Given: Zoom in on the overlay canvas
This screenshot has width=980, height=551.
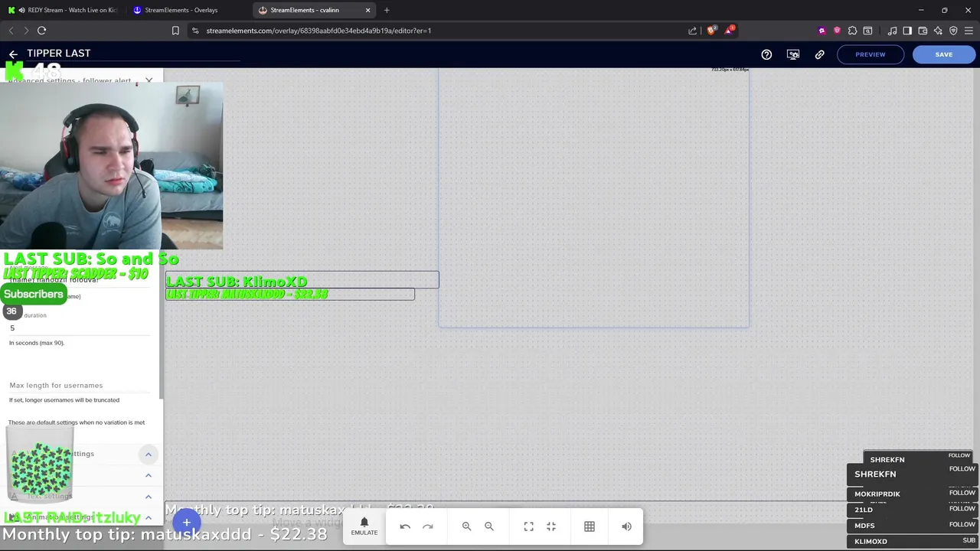Looking at the screenshot, I should [x=466, y=527].
